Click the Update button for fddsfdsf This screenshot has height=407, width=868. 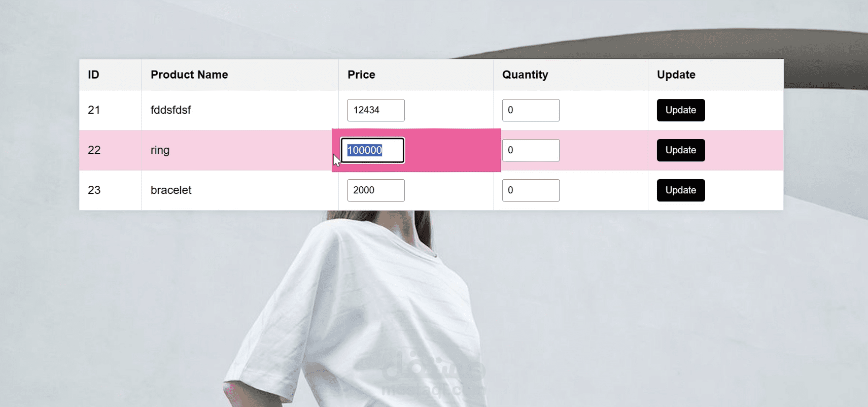click(x=681, y=110)
